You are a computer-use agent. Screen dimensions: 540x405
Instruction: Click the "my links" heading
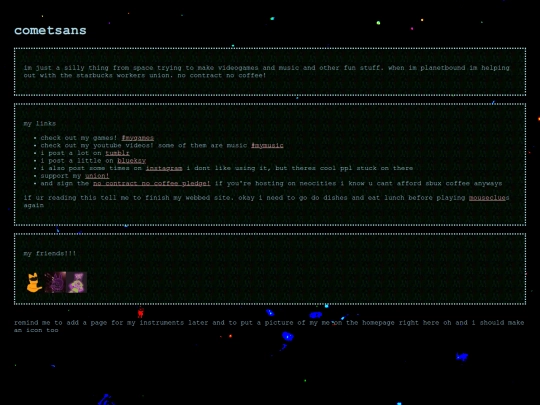click(x=40, y=123)
